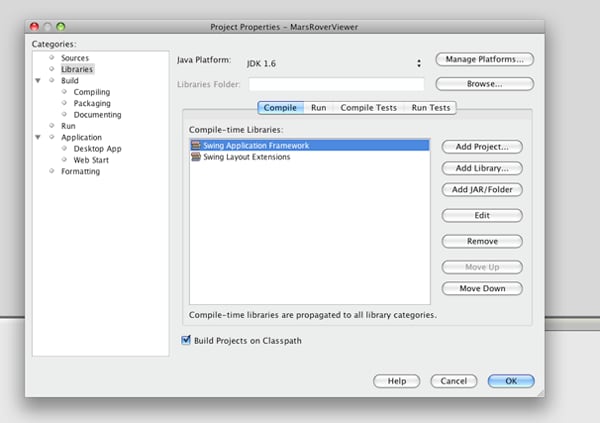The height and width of the screenshot is (423, 600).
Task: Collapse the Application category triangle
Action: 38,137
